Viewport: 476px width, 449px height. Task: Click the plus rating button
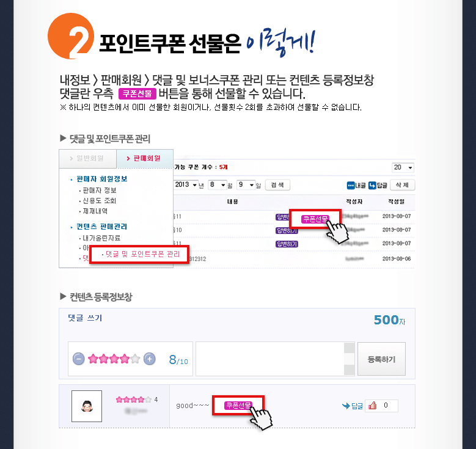point(149,359)
